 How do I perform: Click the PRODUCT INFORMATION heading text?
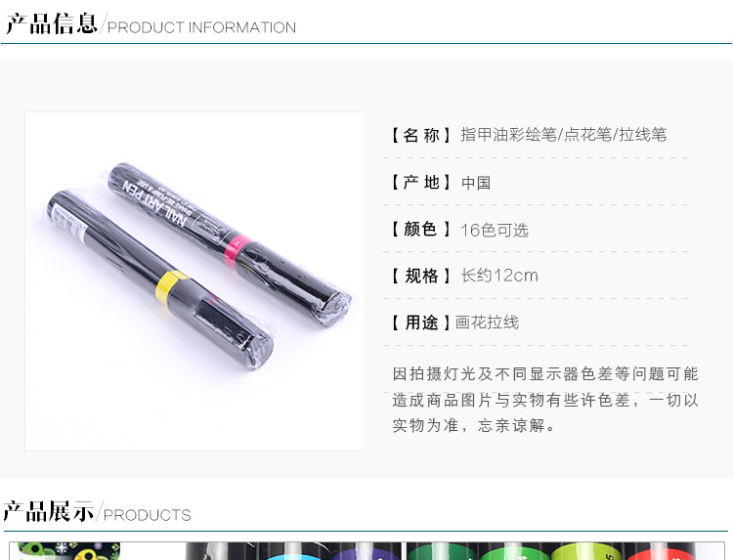pos(201,27)
